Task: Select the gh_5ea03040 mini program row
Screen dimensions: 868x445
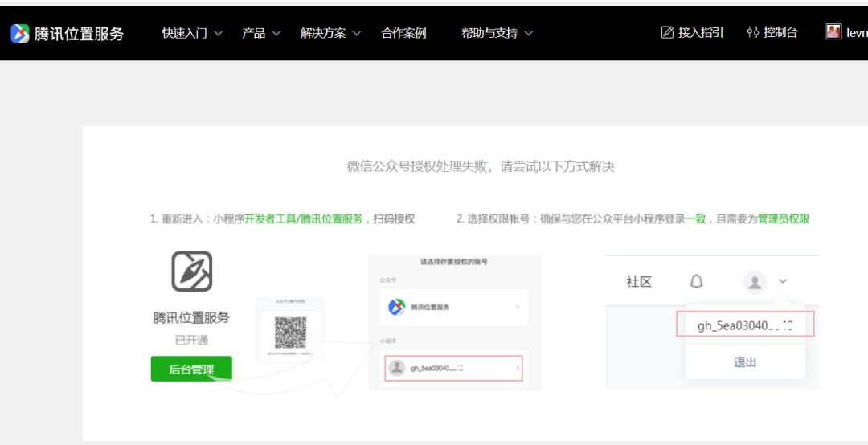Action: click(x=454, y=368)
